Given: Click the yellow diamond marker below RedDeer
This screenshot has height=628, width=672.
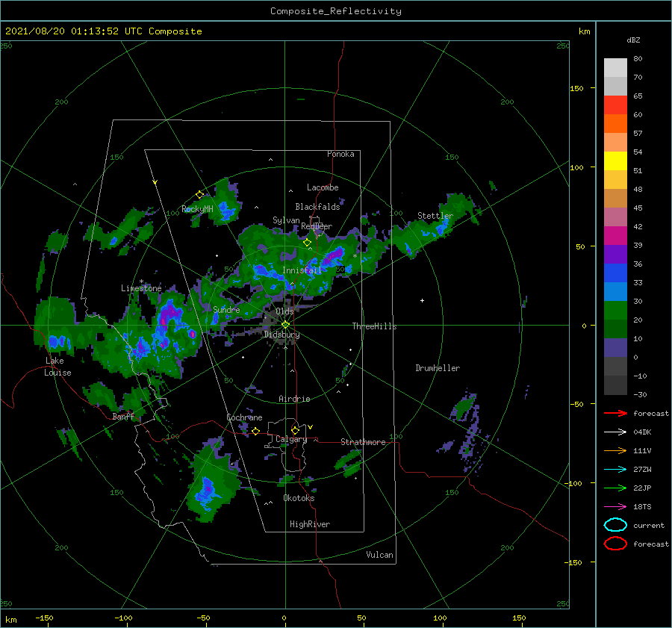Looking at the screenshot, I should pyautogui.click(x=307, y=243).
